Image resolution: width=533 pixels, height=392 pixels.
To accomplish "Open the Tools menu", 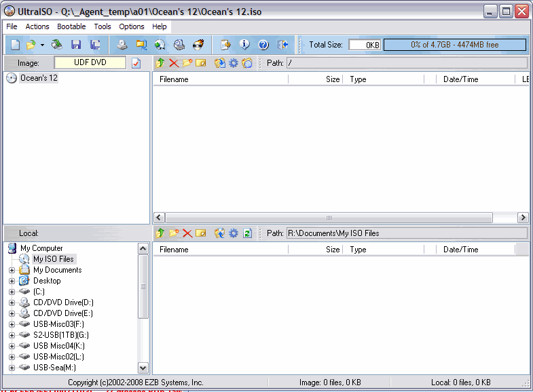I will point(103,26).
